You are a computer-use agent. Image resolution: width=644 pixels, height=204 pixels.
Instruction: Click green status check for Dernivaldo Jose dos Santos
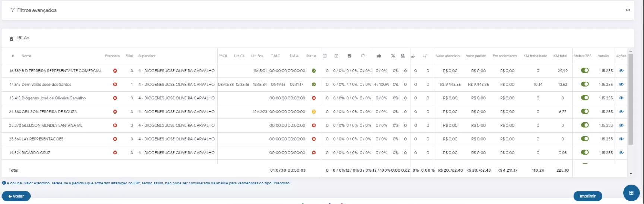pyautogui.click(x=314, y=85)
